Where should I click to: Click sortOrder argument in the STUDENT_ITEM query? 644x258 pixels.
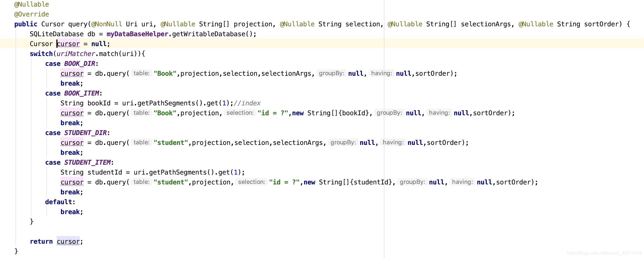coord(513,182)
